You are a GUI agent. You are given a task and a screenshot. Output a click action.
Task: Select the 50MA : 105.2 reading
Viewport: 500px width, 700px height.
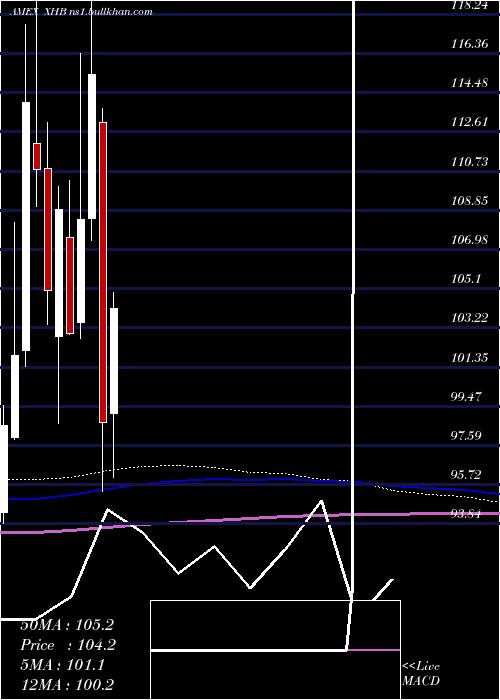(67, 625)
